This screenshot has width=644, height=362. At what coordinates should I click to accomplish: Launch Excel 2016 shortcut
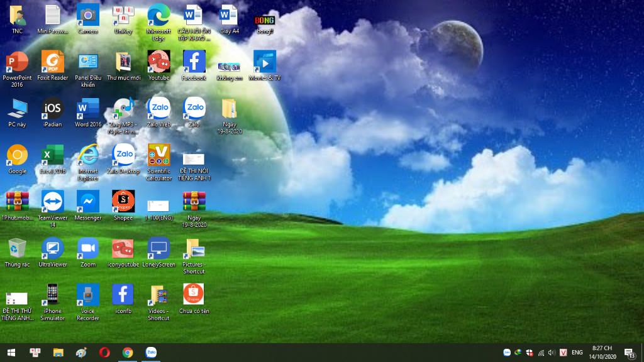coord(53,156)
